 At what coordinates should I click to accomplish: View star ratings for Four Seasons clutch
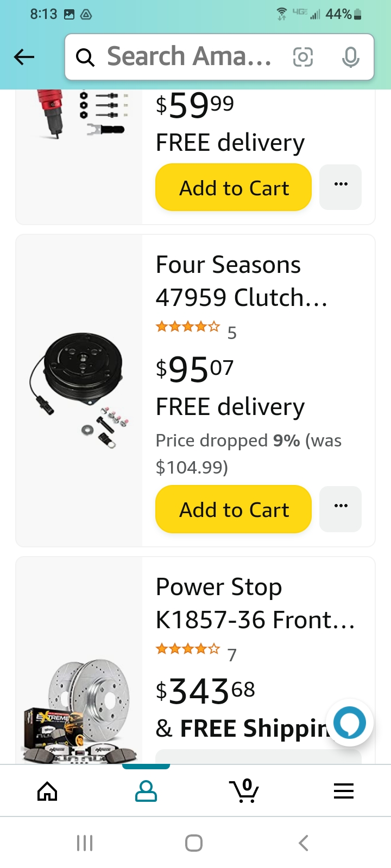(x=188, y=327)
